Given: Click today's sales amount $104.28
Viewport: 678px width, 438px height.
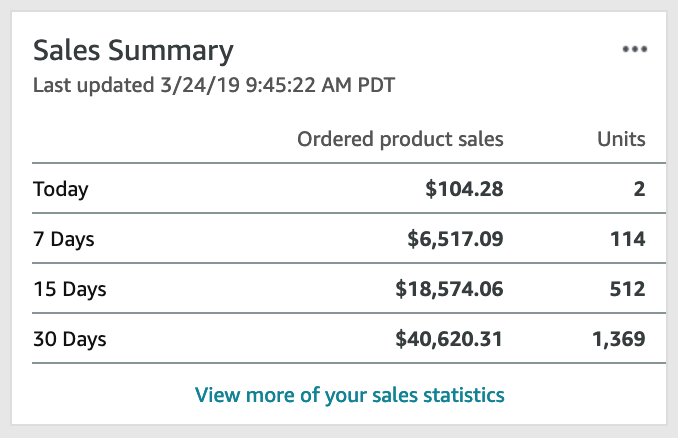Looking at the screenshot, I should coord(464,189).
